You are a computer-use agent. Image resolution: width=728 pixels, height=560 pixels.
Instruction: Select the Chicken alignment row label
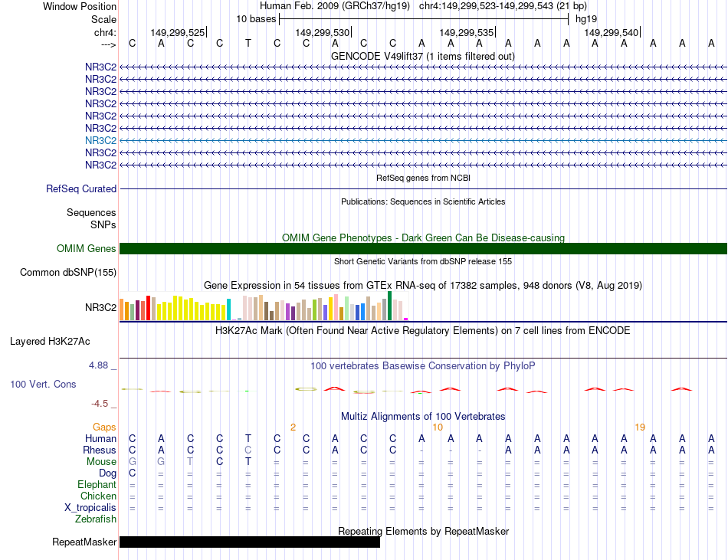[98, 496]
